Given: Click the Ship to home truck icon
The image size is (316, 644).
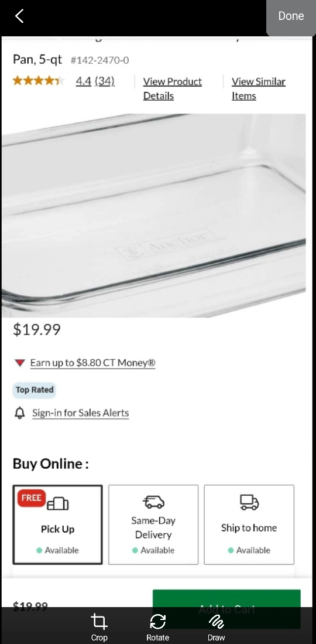Looking at the screenshot, I should click(249, 502).
